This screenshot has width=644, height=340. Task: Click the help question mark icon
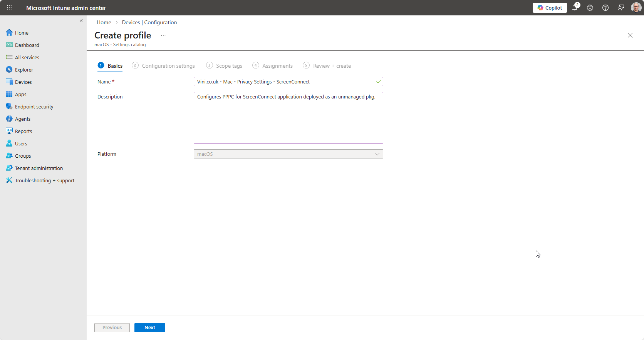[605, 8]
